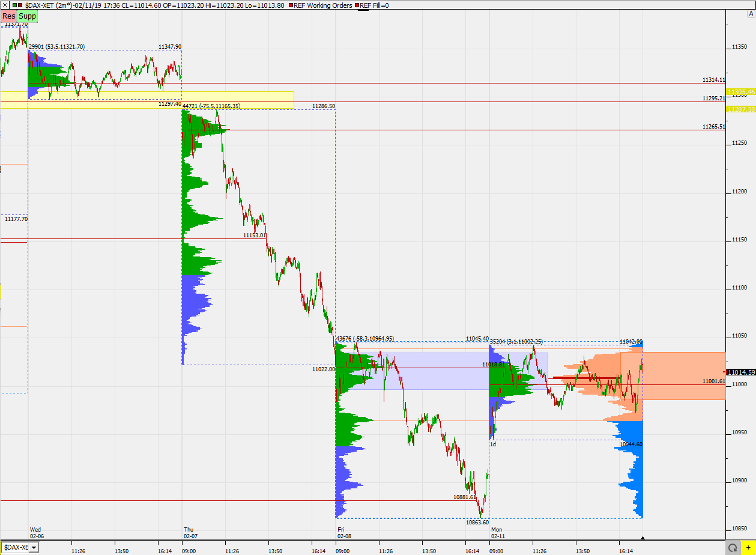This screenshot has height=555, width=756.
Task: Click the 10881.61 line label
Action: [x=465, y=497]
